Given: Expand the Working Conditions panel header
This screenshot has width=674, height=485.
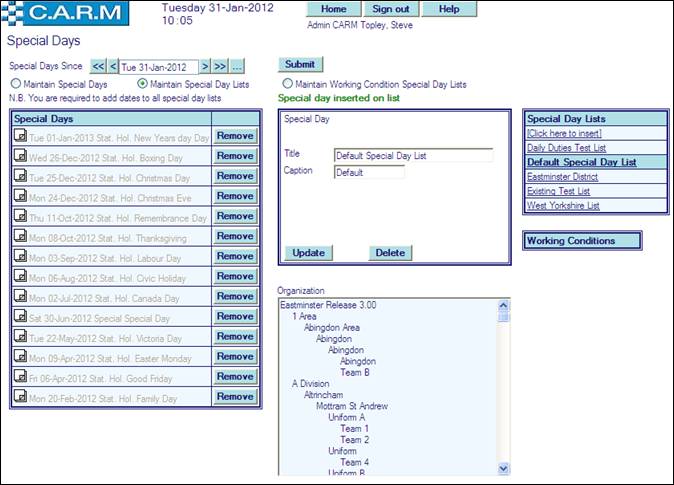Looking at the screenshot, I should pos(582,241).
